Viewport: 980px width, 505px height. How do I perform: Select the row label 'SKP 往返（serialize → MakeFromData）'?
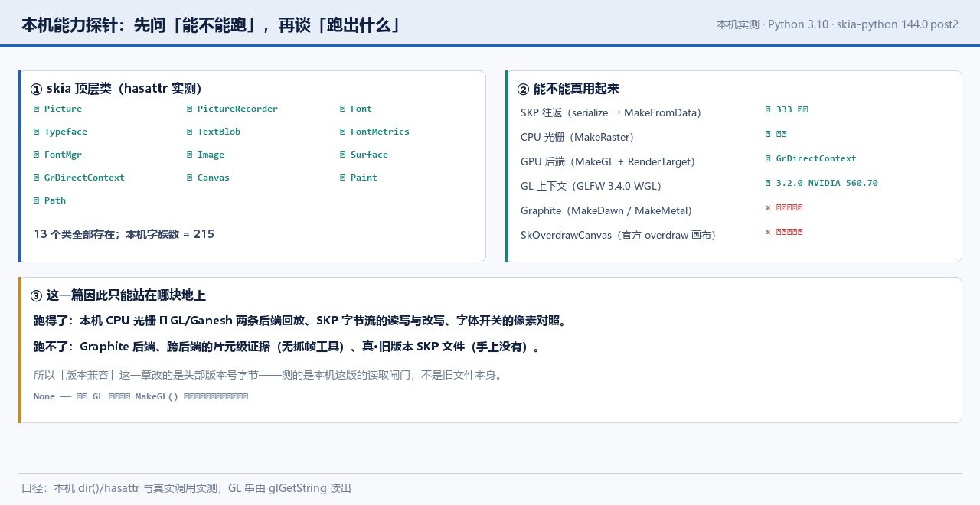click(611, 112)
